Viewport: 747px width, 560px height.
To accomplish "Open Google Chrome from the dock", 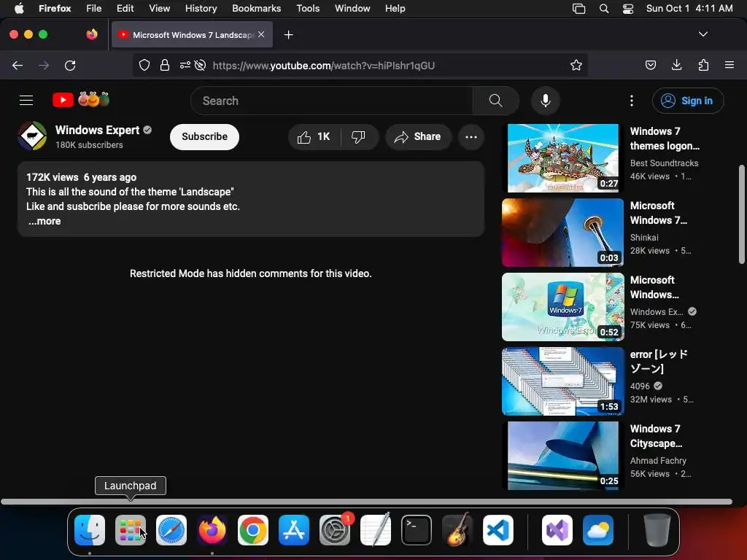I will click(253, 530).
